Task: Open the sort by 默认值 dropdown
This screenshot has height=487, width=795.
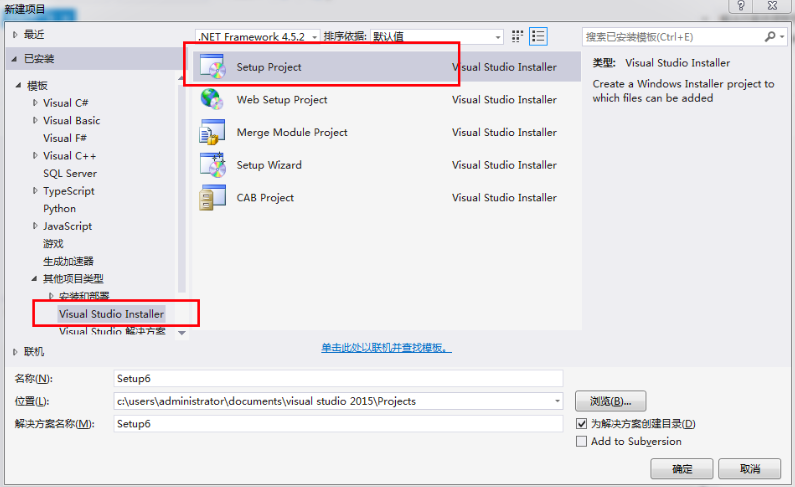Action: 437,36
